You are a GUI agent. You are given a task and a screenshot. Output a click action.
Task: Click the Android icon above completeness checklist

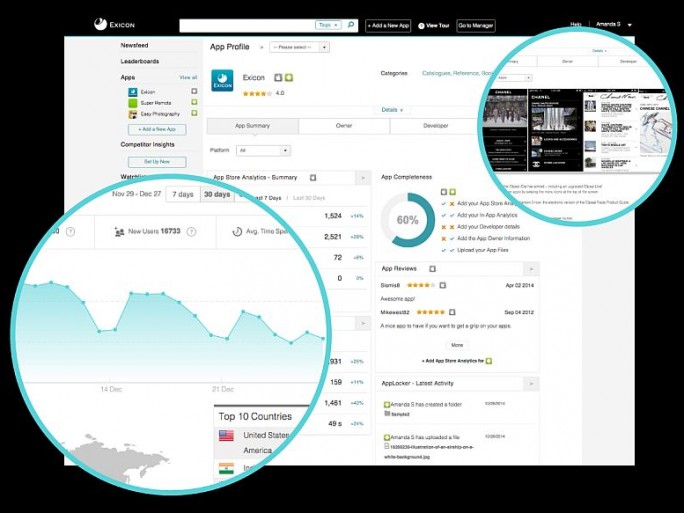[453, 192]
